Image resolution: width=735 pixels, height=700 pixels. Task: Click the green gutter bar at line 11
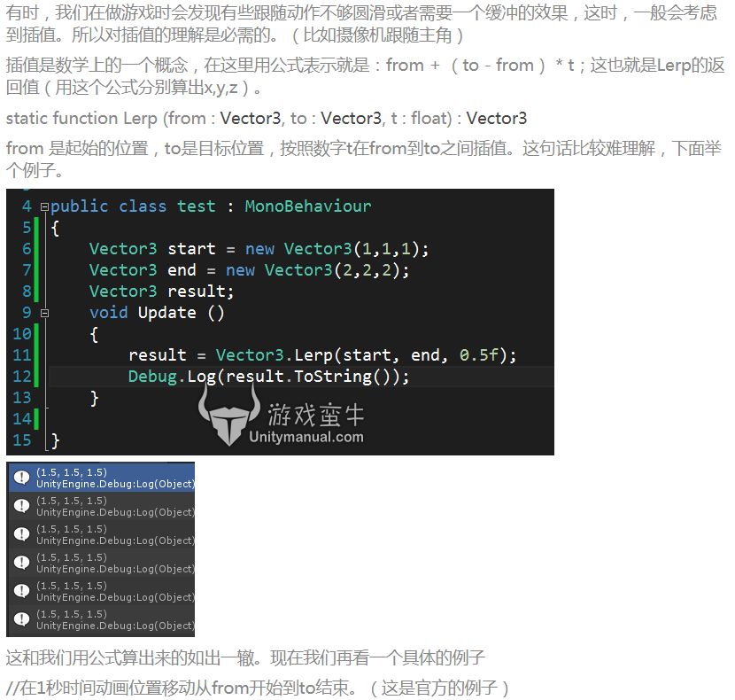click(x=37, y=354)
